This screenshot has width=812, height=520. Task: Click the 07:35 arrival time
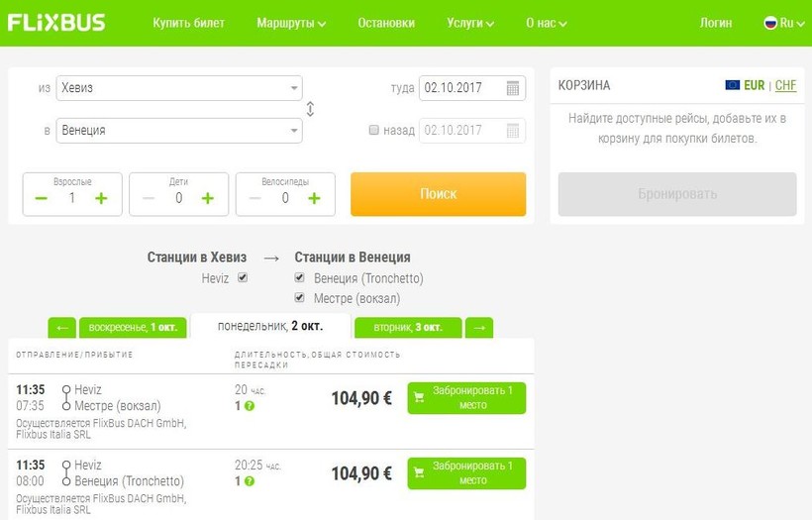click(30, 405)
